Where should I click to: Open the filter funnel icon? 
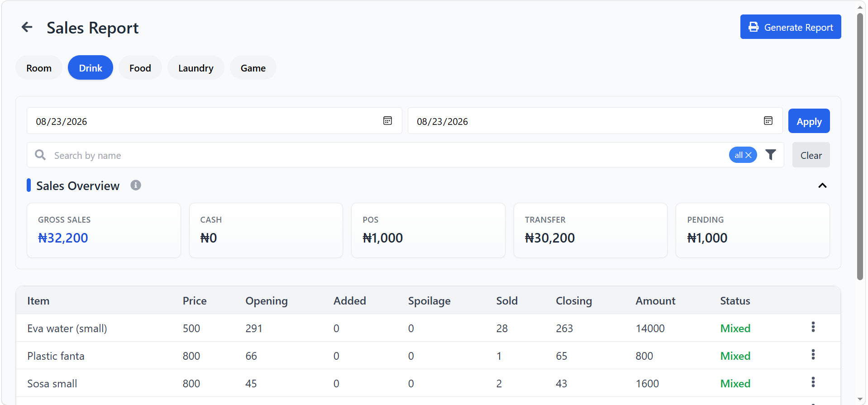pyautogui.click(x=771, y=155)
